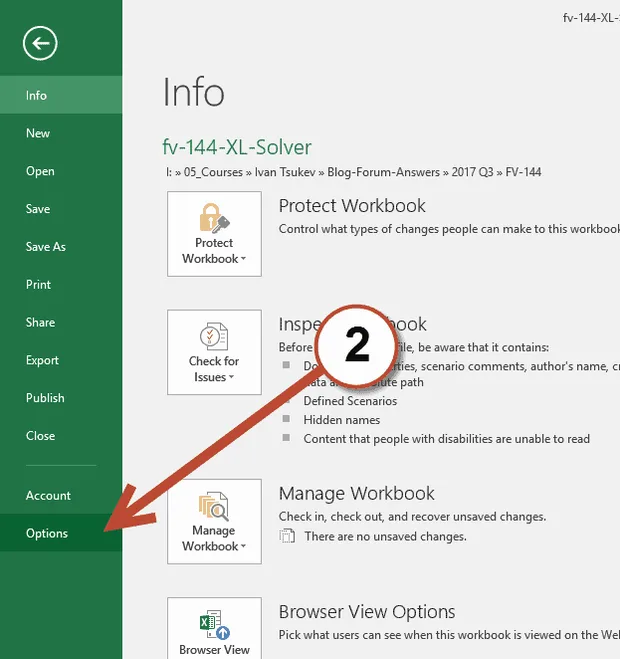Click the Check for Issues document icon
This screenshot has width=620, height=659.
click(214, 336)
